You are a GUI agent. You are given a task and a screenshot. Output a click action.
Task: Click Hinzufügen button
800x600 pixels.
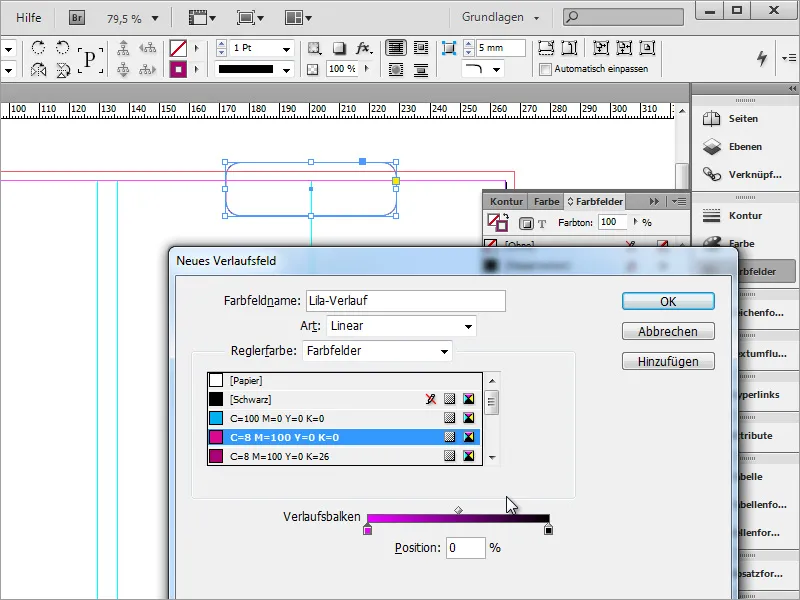668,362
